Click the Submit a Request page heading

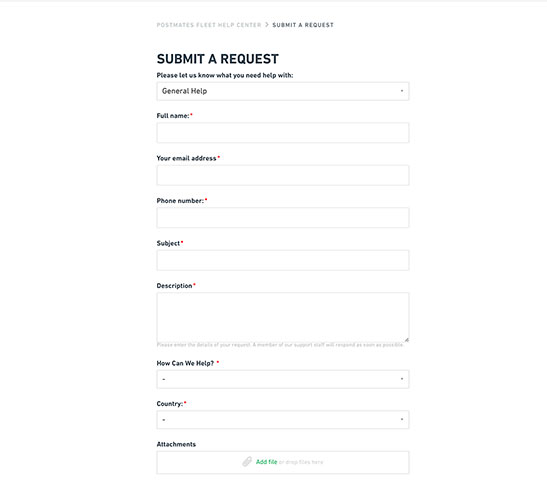[218, 59]
